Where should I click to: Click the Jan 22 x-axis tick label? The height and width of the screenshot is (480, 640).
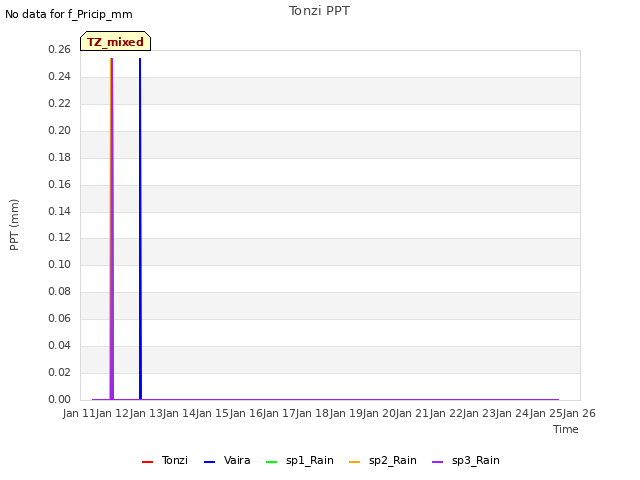pos(446,413)
